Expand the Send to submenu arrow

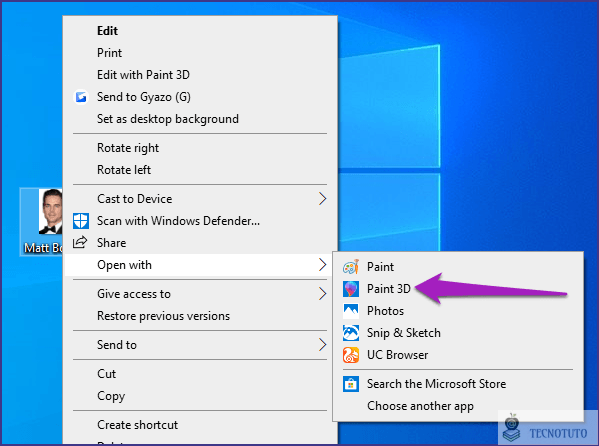(x=322, y=345)
